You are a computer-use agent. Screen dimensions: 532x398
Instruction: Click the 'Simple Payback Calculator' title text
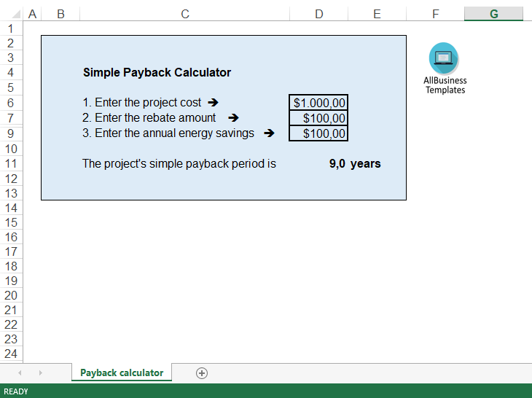tap(157, 72)
